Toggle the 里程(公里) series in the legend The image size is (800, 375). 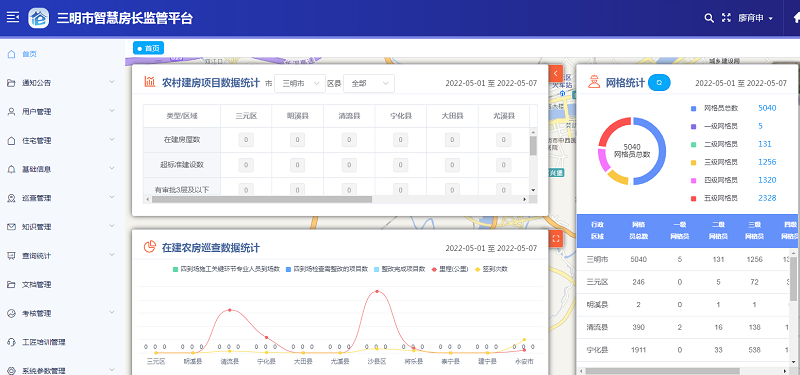click(449, 269)
